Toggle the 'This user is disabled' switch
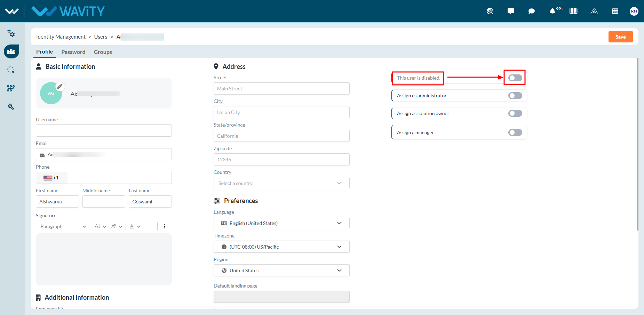 515,78
